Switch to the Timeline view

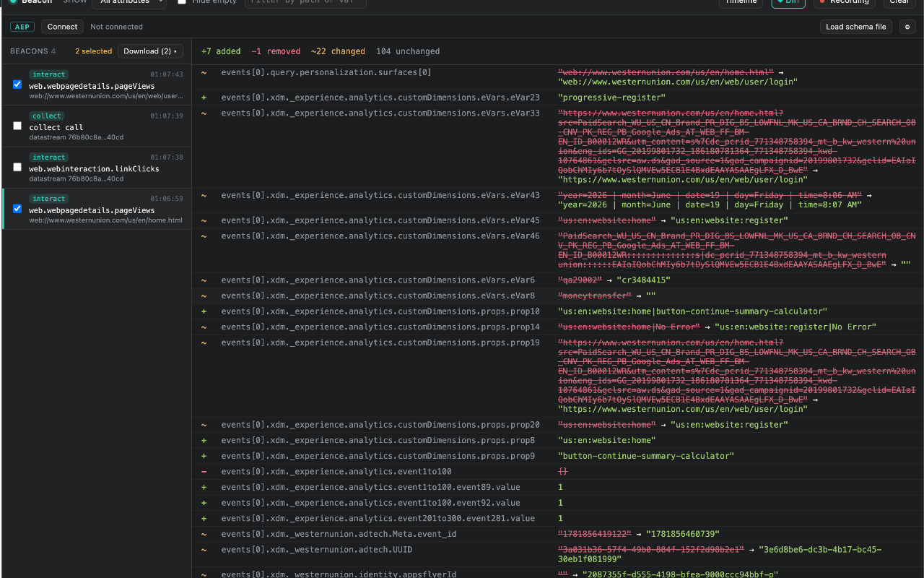point(741,2)
